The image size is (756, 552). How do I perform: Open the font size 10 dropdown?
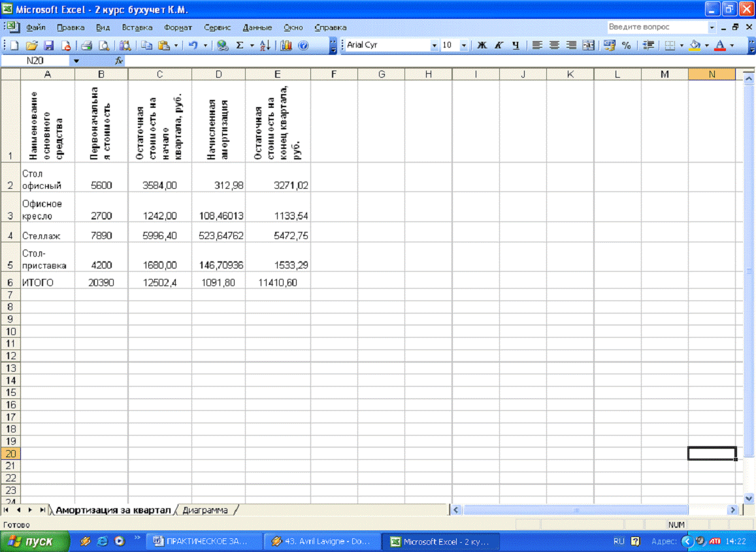pyautogui.click(x=464, y=46)
